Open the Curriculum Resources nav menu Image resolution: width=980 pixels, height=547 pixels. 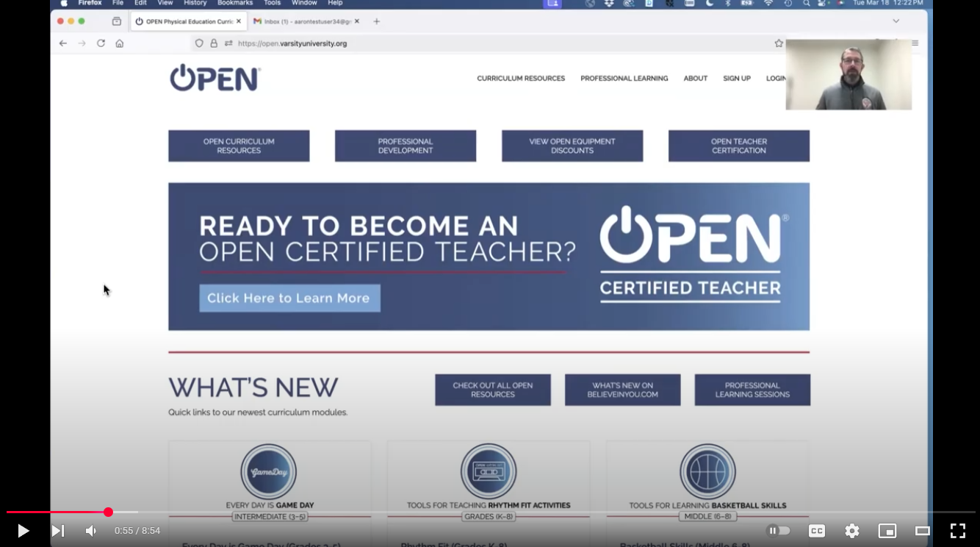[x=521, y=79]
